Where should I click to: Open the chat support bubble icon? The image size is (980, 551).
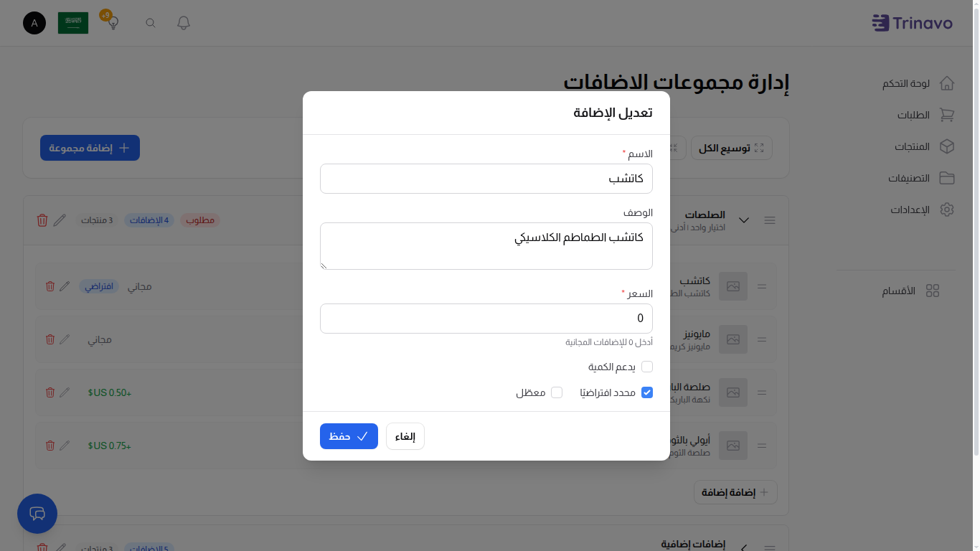point(37,514)
